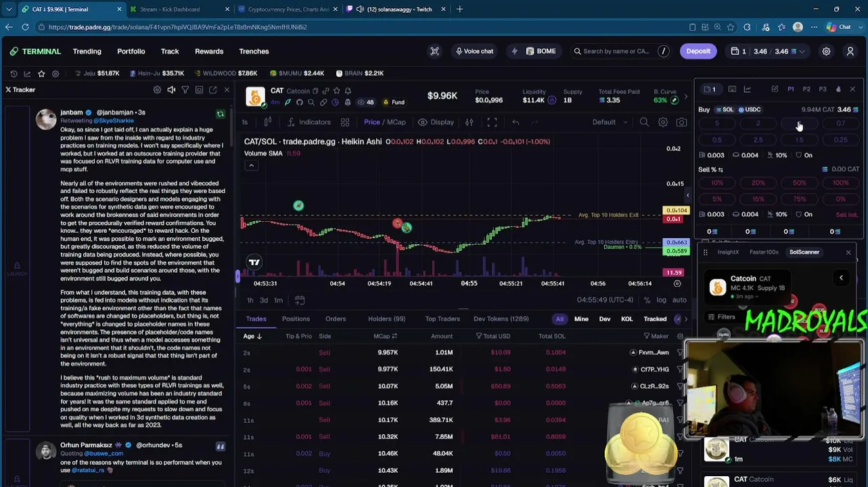Toggle the chart between Price and MCap
This screenshot has height=487, width=868.
pyautogui.click(x=385, y=122)
